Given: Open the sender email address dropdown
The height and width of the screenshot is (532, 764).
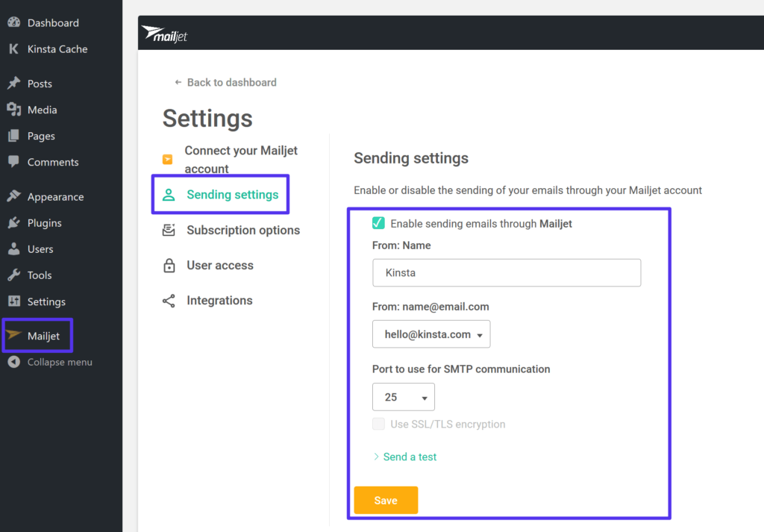Looking at the screenshot, I should tap(430, 334).
